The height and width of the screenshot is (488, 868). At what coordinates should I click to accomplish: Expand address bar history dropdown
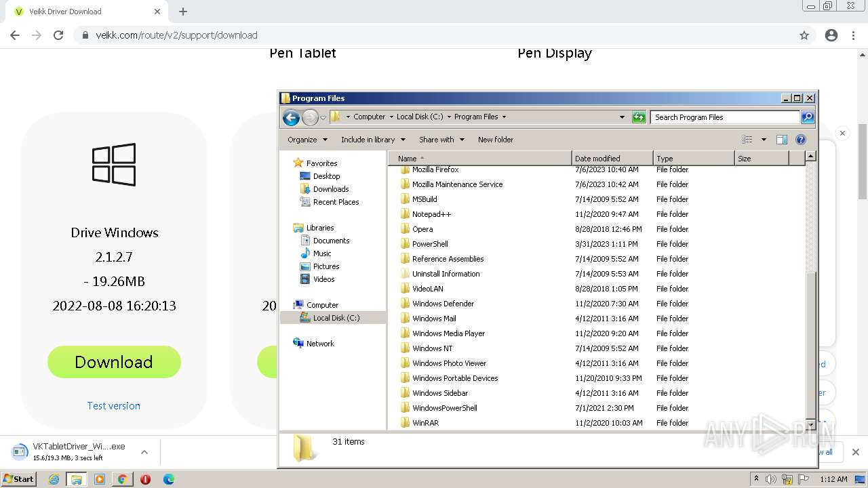(x=622, y=117)
